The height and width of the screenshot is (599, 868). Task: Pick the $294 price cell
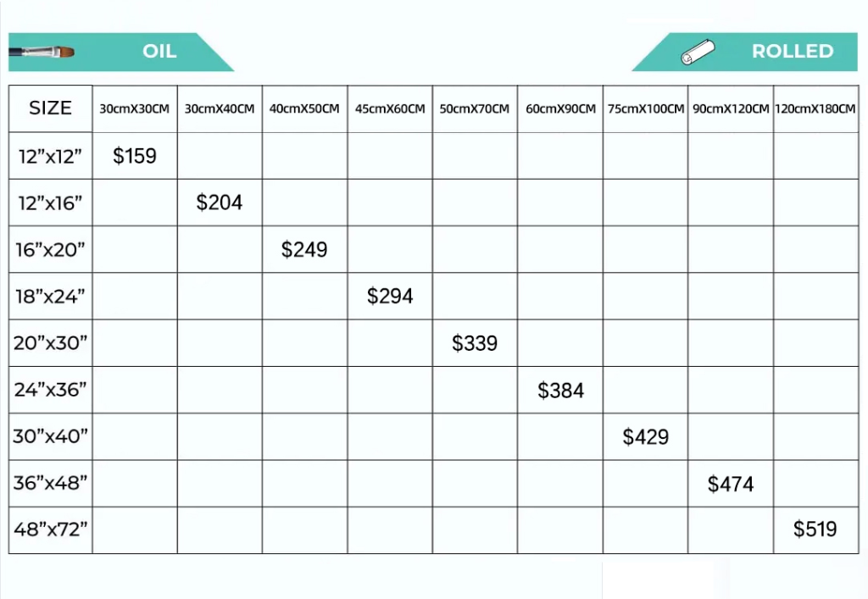coord(390,297)
